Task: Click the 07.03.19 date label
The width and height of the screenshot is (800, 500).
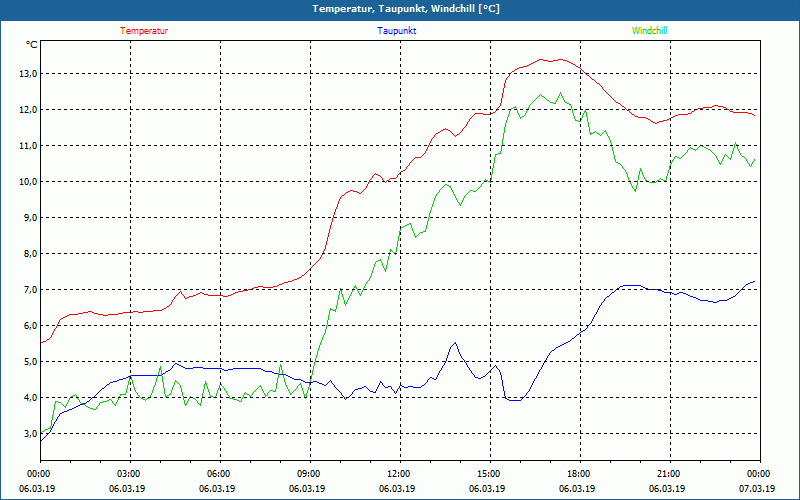Action: [757, 488]
